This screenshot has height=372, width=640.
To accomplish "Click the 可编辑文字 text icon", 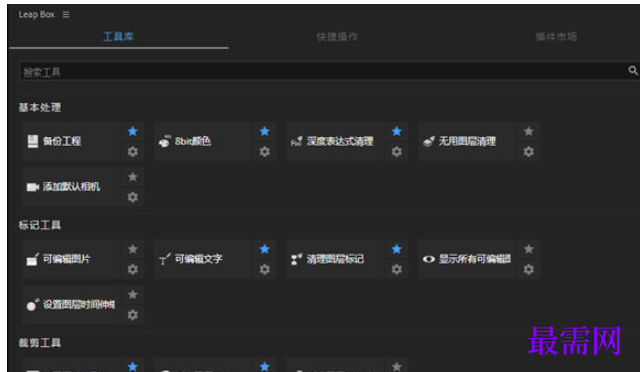I will tap(164, 259).
